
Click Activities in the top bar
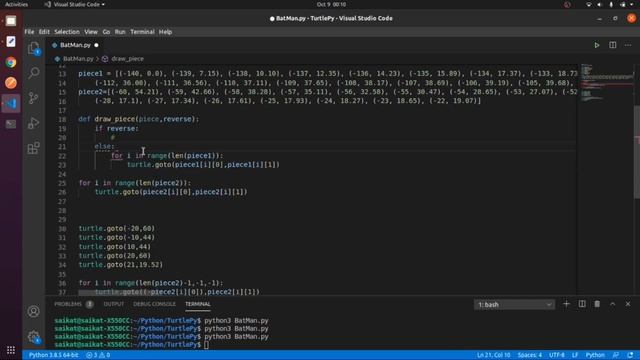pos(16,4)
